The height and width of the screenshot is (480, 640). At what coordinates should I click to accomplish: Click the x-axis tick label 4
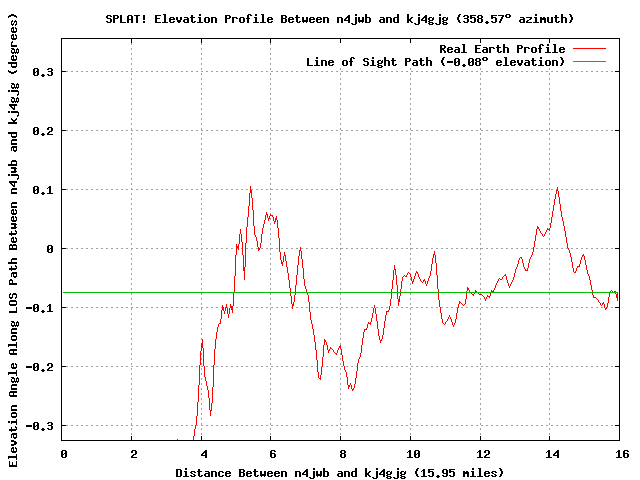[204, 454]
